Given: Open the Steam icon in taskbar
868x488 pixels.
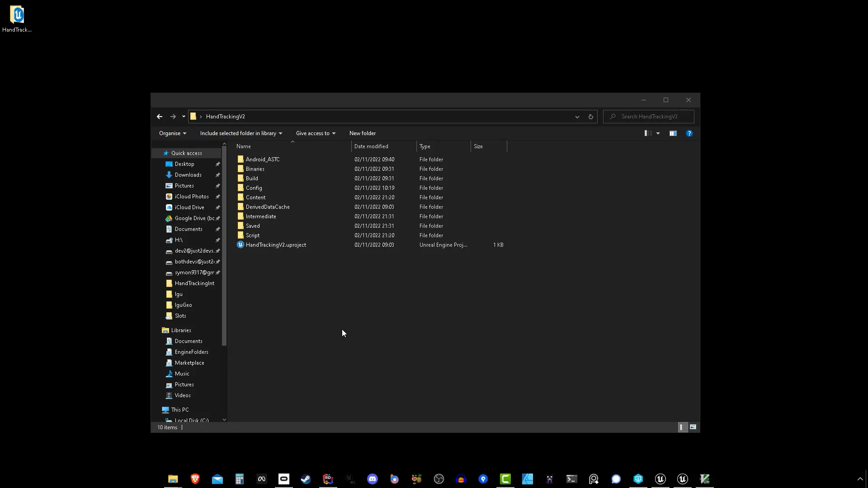Looking at the screenshot, I should pyautogui.click(x=306, y=479).
